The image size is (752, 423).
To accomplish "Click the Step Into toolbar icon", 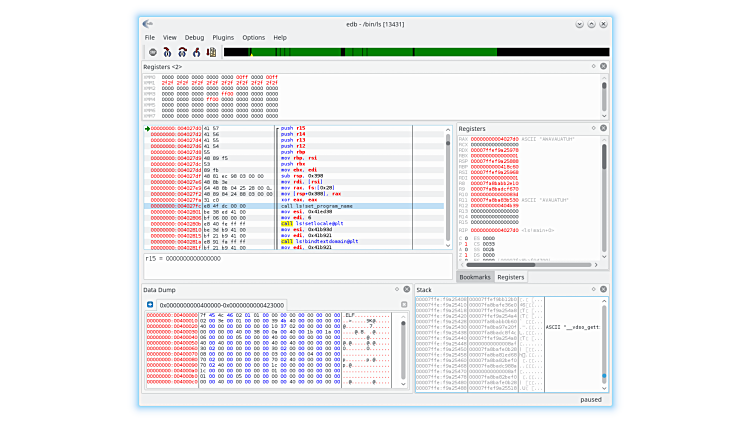I will click(x=168, y=52).
